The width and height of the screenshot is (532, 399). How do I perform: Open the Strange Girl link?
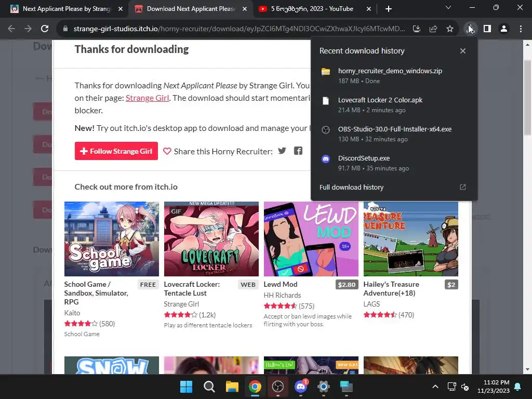(147, 98)
